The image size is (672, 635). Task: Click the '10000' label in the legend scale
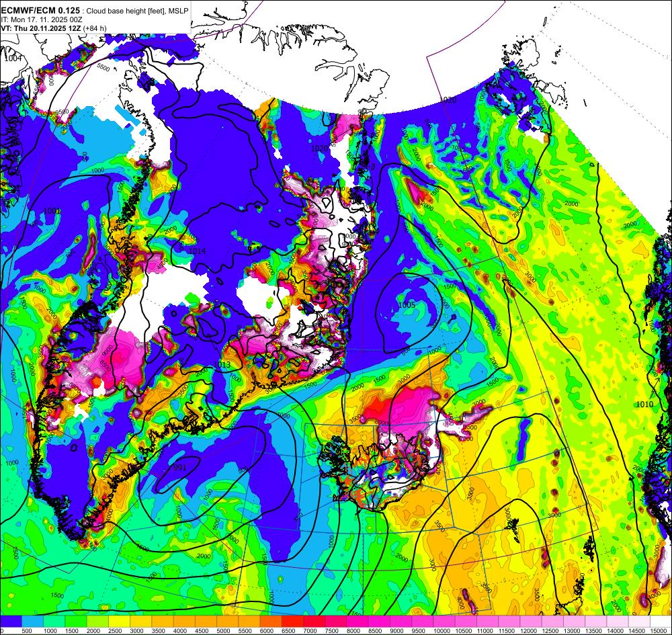coord(442,630)
